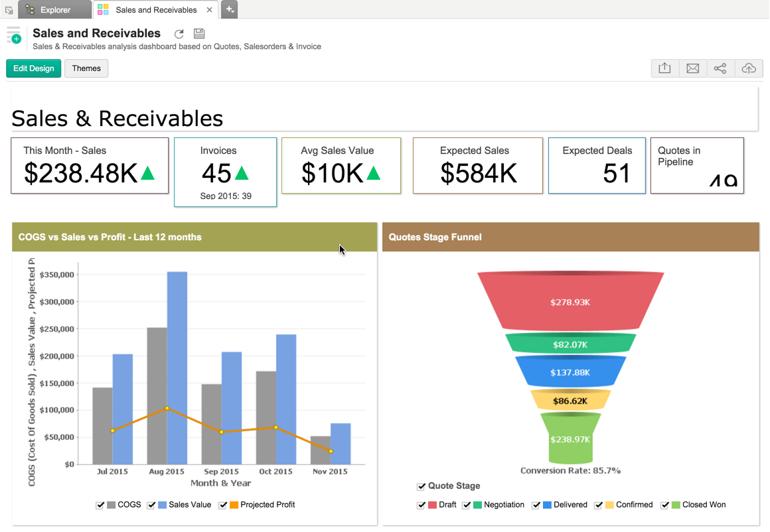
Task: Select the This Month - Sales widget
Action: coord(90,166)
